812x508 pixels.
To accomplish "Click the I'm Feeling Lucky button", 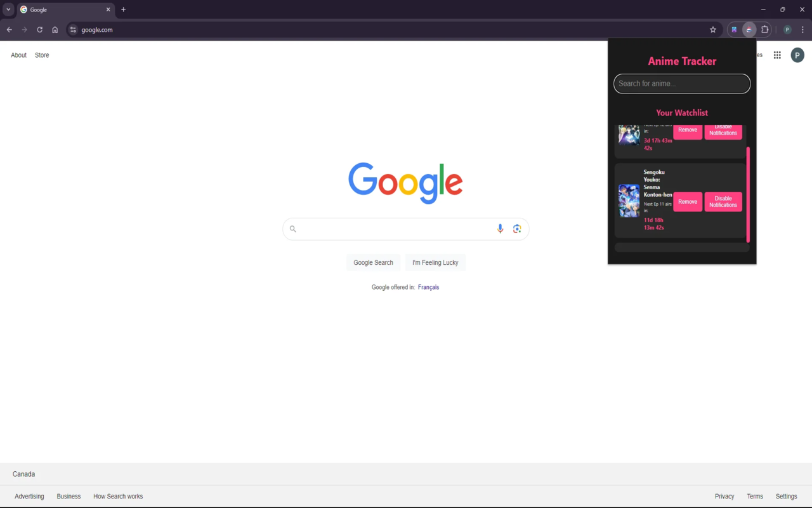I will coord(435,262).
